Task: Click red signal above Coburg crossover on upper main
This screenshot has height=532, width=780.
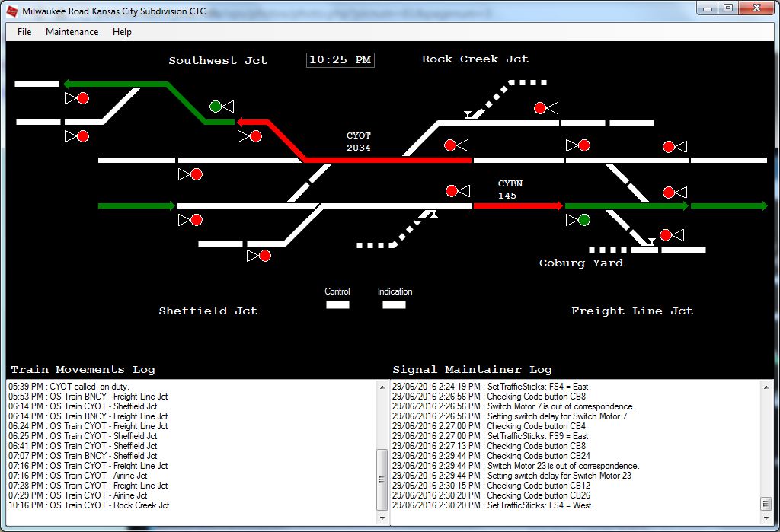Action: 584,145
